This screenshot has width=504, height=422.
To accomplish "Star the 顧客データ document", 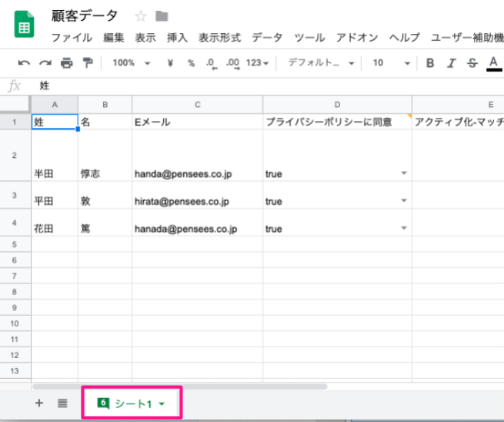I will 141,16.
